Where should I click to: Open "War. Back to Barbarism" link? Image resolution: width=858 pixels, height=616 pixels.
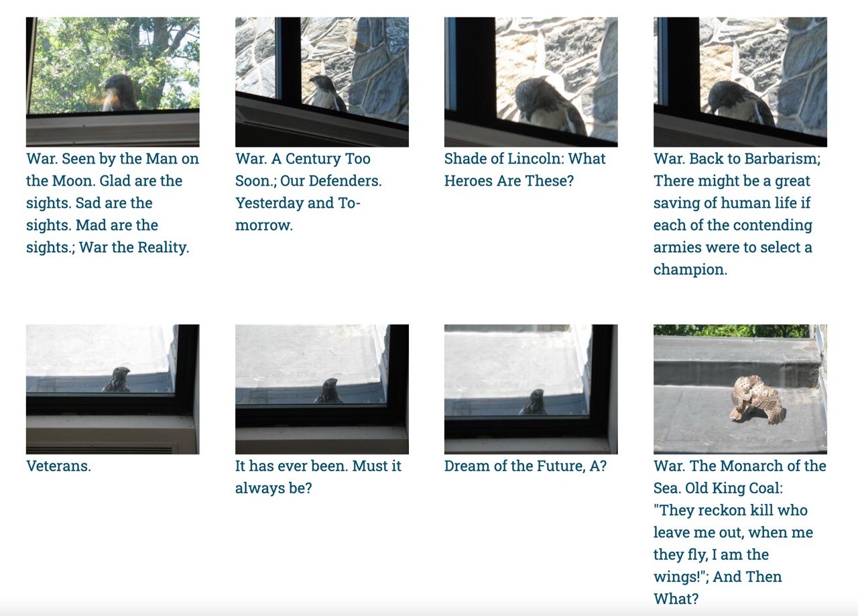tap(737, 214)
